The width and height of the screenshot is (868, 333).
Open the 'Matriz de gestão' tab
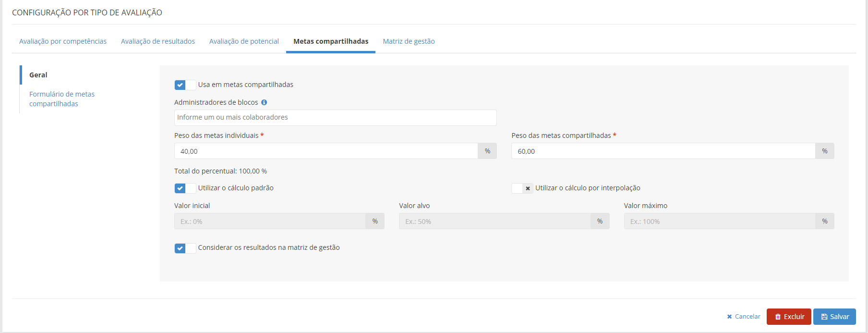[409, 41]
